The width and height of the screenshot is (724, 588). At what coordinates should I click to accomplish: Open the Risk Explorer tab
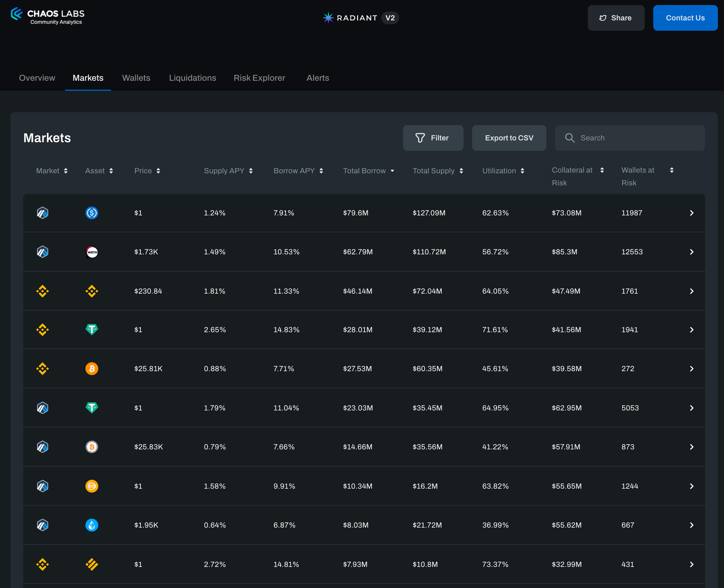tap(259, 78)
